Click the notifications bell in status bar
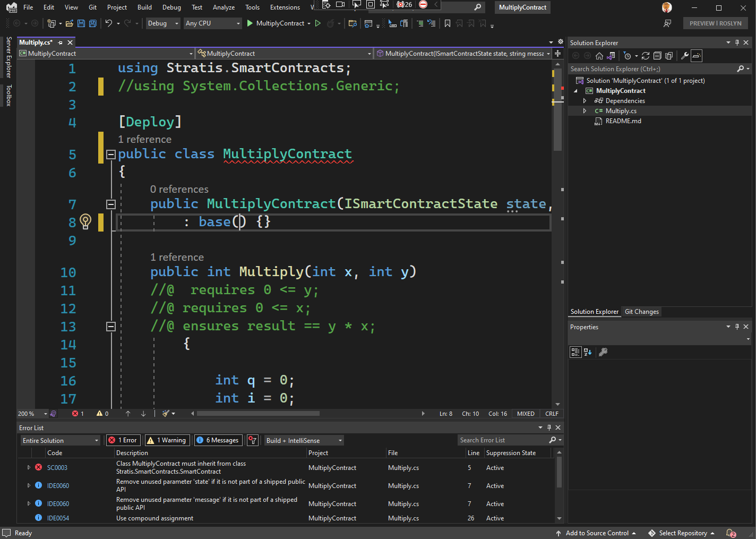Image resolution: width=756 pixels, height=539 pixels. (731, 533)
